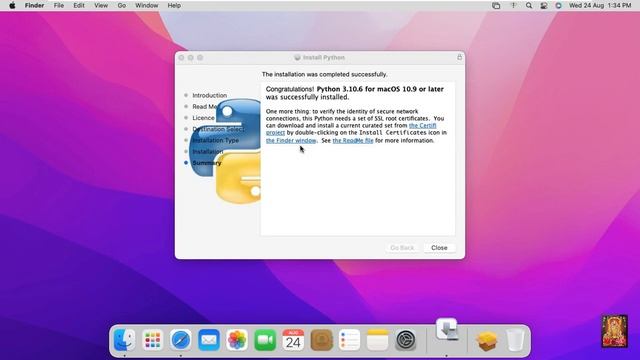The image size is (640, 360).
Task: Open the Window menu
Action: click(147, 5)
